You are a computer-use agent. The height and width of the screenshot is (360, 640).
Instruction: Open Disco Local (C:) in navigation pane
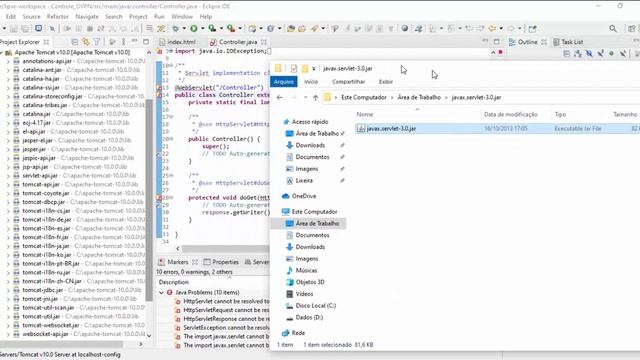point(316,306)
